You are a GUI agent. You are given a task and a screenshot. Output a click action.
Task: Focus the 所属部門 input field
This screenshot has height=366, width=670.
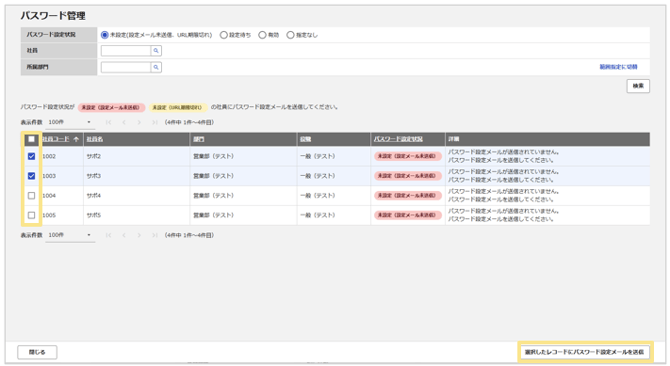click(126, 67)
